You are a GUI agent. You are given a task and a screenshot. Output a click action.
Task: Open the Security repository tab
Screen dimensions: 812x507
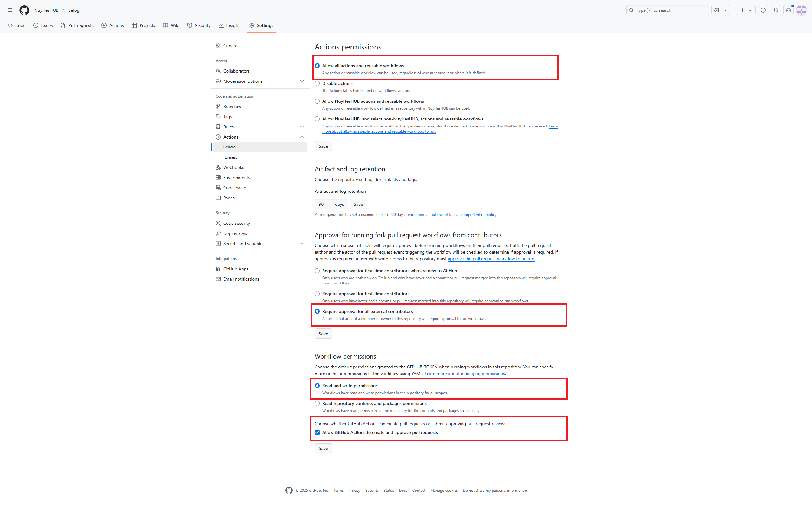point(199,25)
